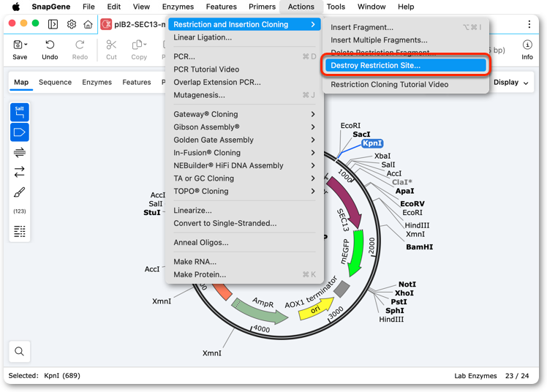Expand the Golden Gate Assembly submenu

244,140
